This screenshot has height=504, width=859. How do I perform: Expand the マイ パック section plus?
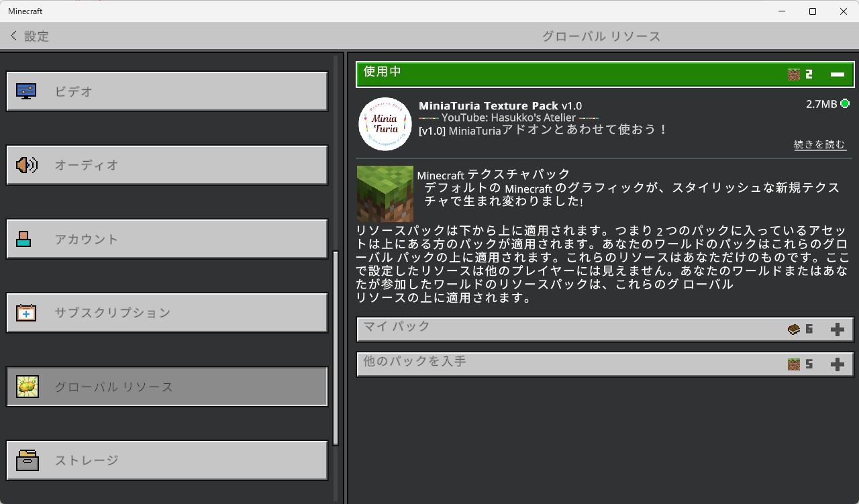coord(837,330)
